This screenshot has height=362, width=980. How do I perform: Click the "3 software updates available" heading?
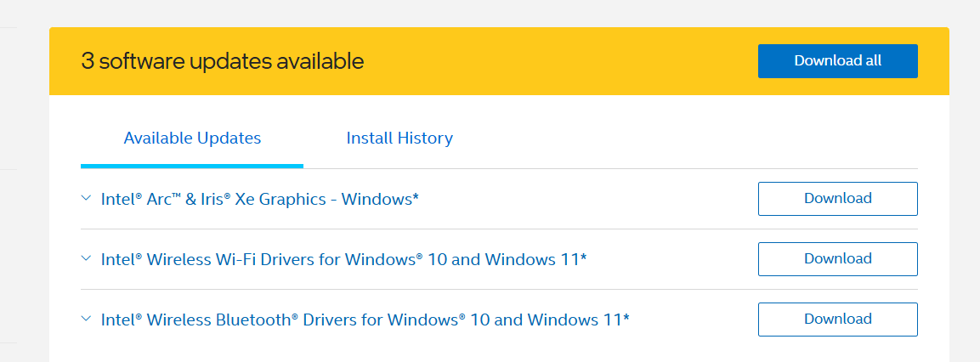(x=223, y=61)
